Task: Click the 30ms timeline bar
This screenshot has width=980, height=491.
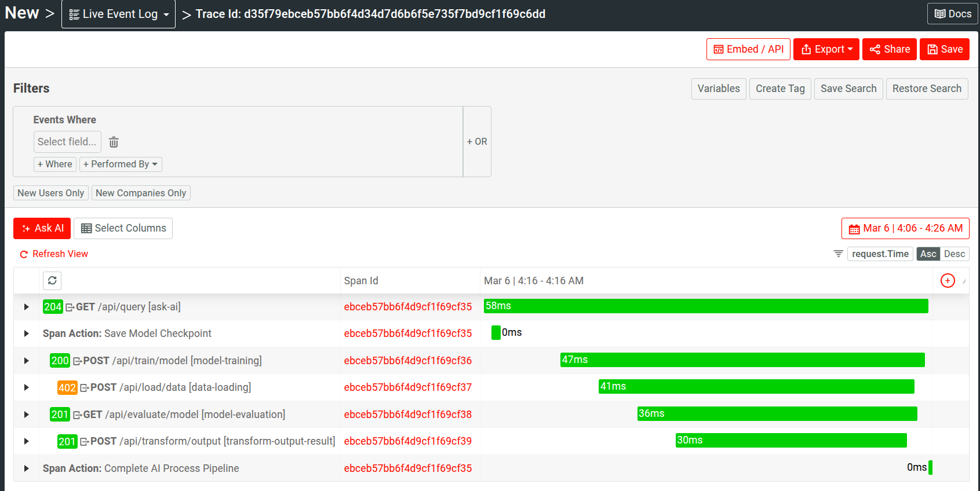Action: click(x=791, y=440)
